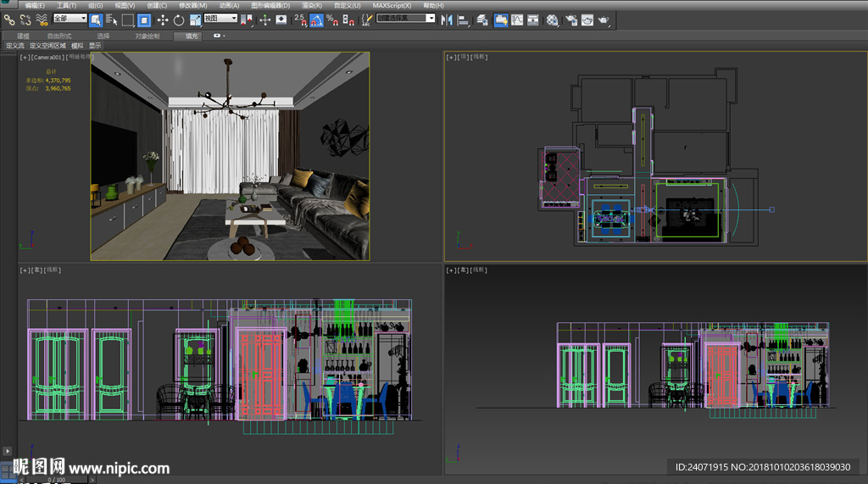Viewport: 868px width, 484px height.
Task: Click the Select and Link chain icon
Action: point(8,19)
